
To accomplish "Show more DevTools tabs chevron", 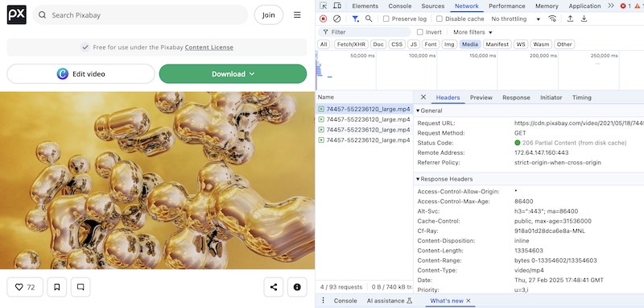I will pyautogui.click(x=611, y=6).
